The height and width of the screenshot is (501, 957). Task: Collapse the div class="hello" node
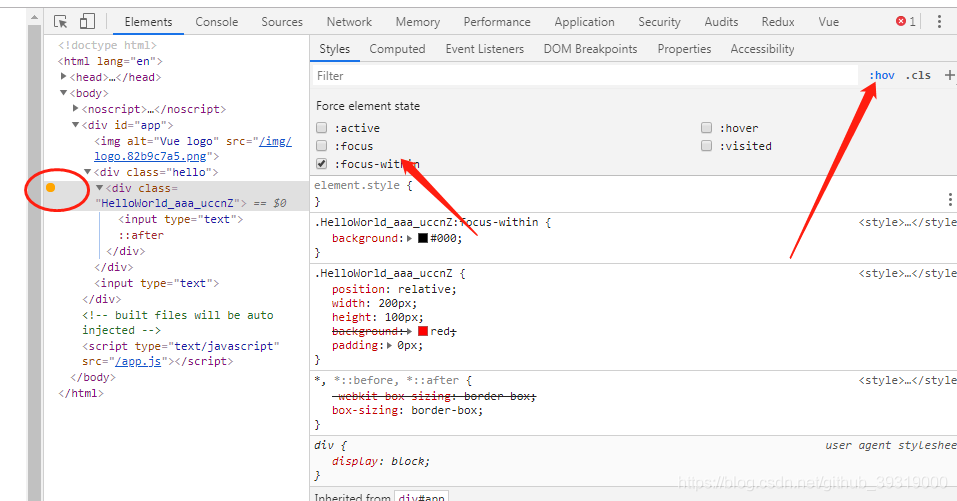click(x=87, y=172)
